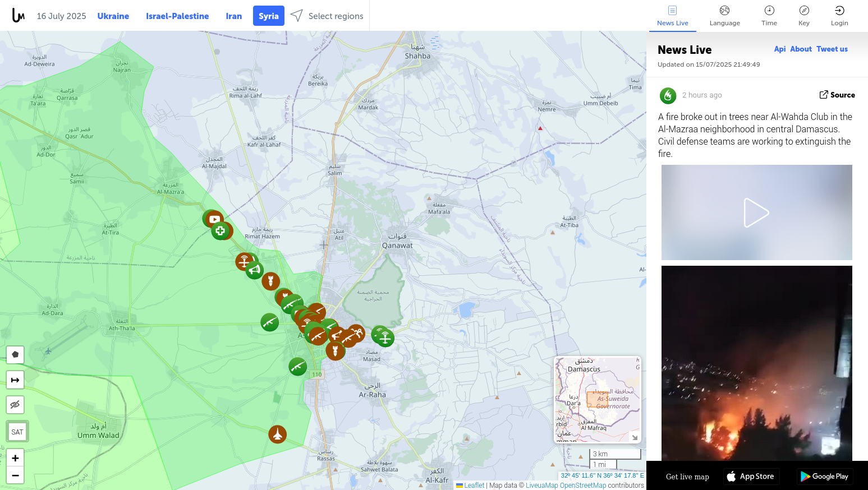868x490 pixels.
Task: Click the Ar-Raha town label
Action: 373,390
